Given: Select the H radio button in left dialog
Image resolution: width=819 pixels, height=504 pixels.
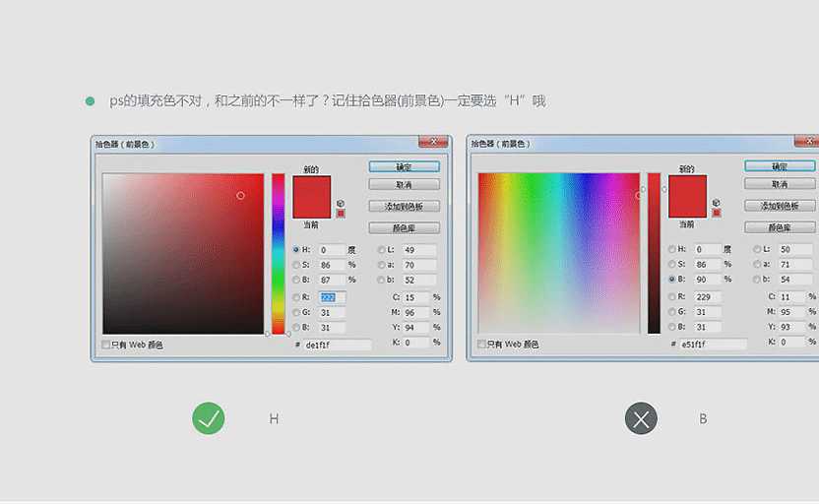Looking at the screenshot, I should point(296,250).
